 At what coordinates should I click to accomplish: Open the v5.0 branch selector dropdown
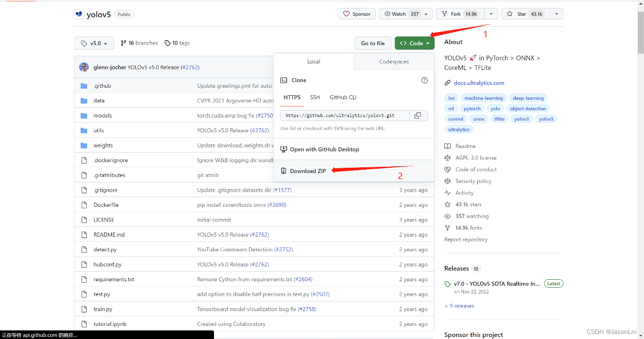pyautogui.click(x=94, y=44)
